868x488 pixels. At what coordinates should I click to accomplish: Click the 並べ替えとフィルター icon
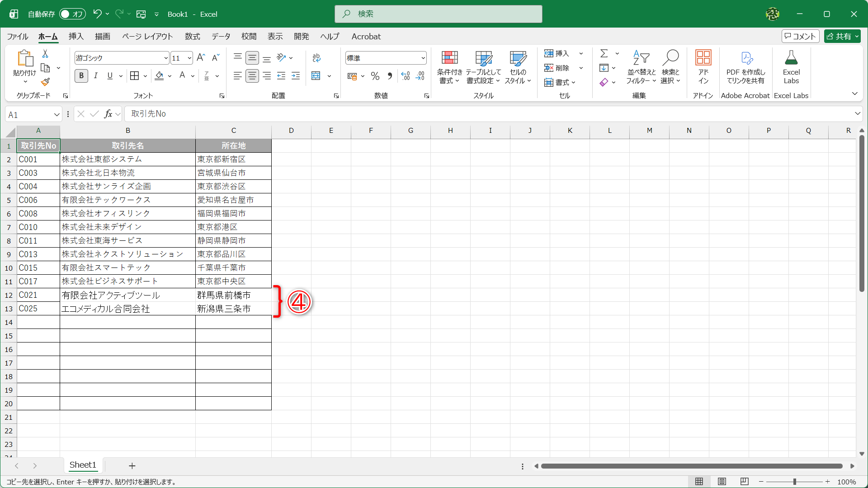(641, 67)
